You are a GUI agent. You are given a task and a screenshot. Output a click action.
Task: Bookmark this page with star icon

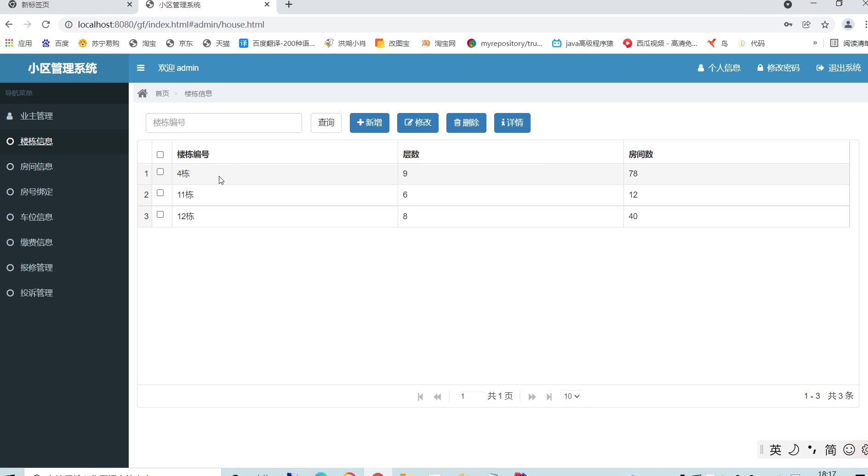click(825, 24)
